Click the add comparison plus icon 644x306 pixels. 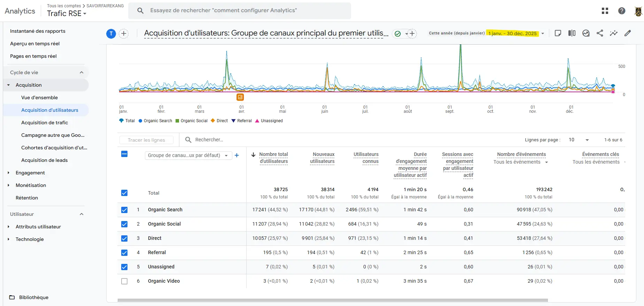(x=124, y=33)
